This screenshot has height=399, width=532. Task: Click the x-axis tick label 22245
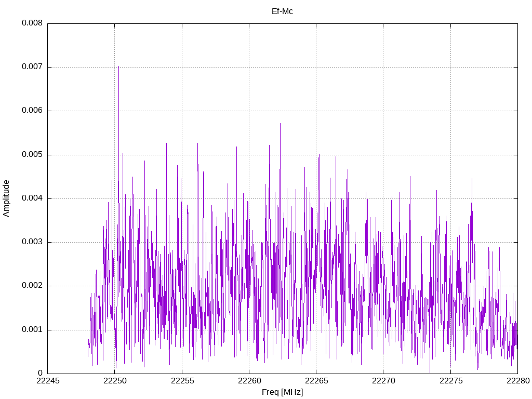[48, 381]
